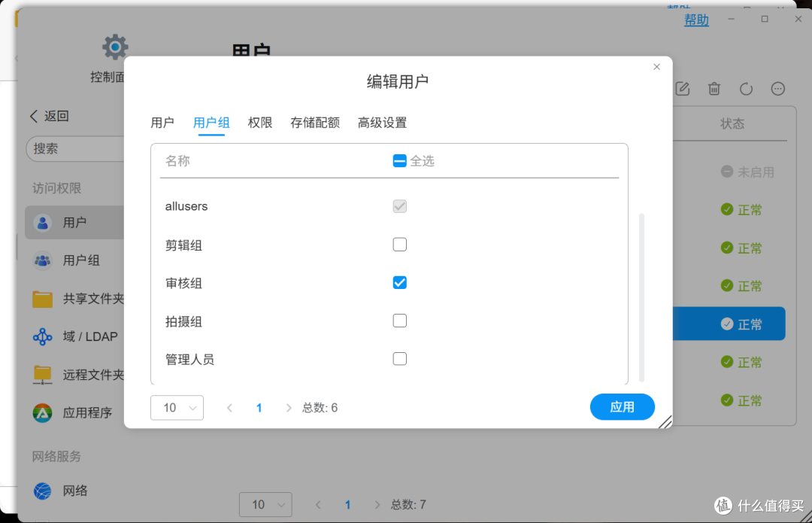Screen dimensions: 812x523
Task: Close the 编辑用户 dialog
Action: [x=656, y=67]
